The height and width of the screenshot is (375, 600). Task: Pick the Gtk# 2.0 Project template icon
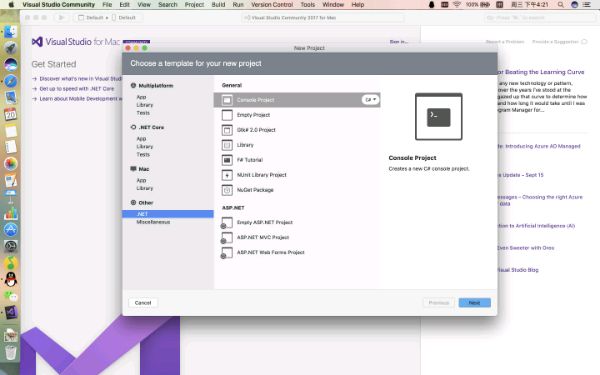pos(227,130)
